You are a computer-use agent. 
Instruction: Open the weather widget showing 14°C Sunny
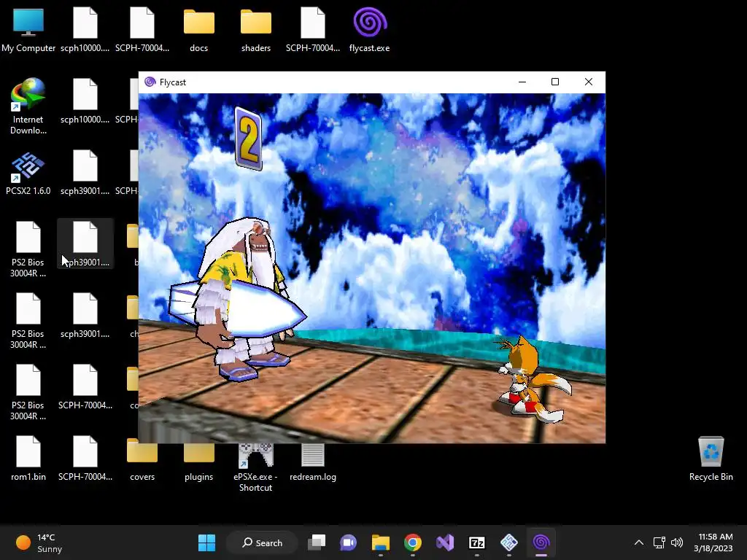pos(39,542)
